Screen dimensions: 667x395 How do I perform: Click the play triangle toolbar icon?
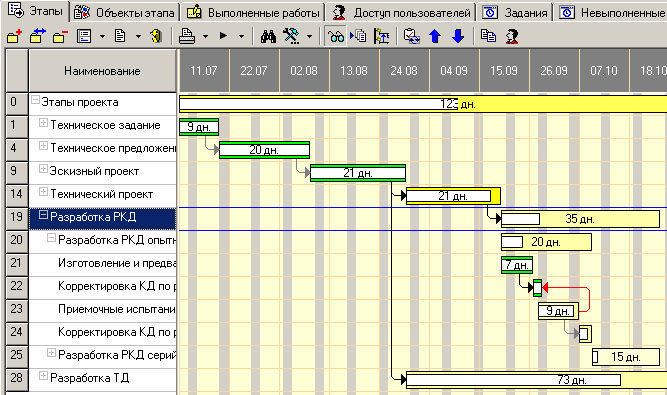(223, 37)
